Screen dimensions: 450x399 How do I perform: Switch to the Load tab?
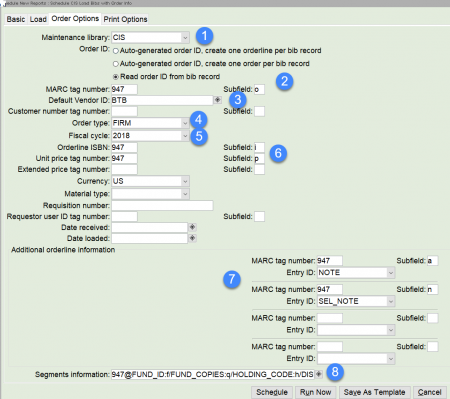click(x=38, y=19)
